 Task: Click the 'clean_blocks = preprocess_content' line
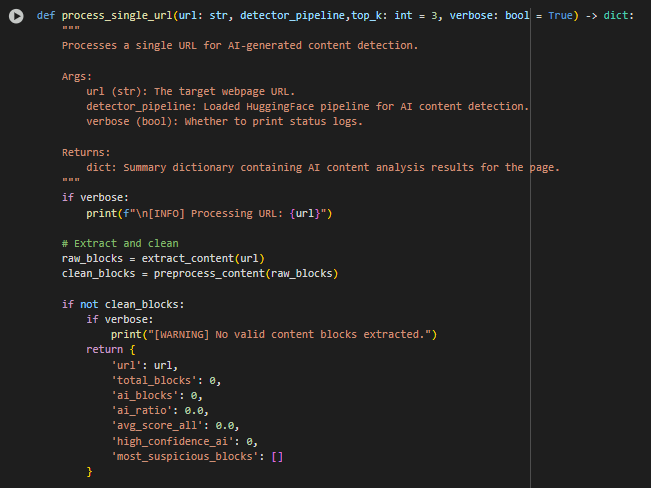point(200,274)
